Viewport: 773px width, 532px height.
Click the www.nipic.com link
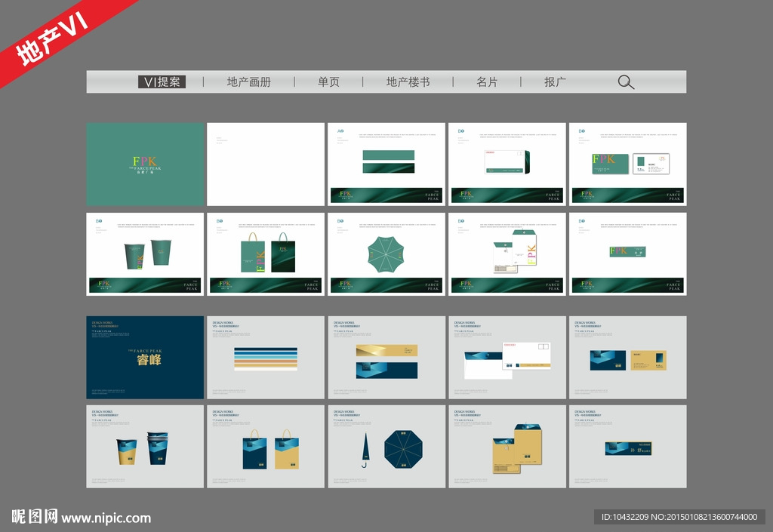[106, 518]
